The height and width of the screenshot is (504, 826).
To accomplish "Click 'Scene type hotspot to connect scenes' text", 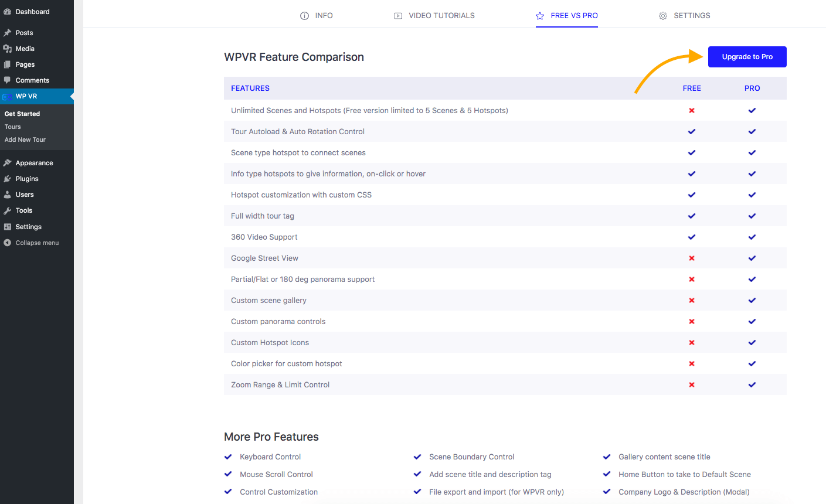I will coord(298,152).
